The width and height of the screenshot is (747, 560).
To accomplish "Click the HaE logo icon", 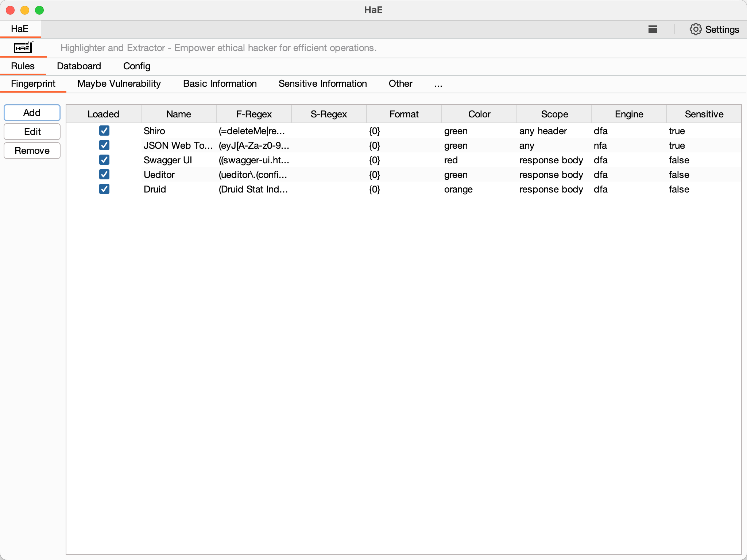I will tap(23, 48).
